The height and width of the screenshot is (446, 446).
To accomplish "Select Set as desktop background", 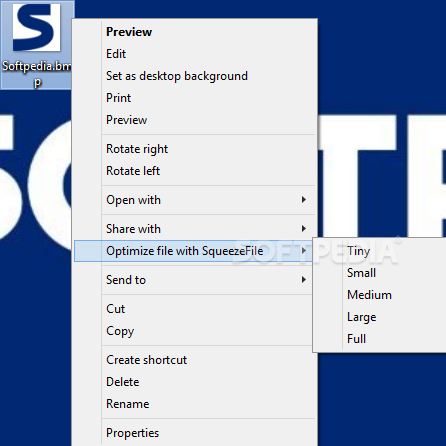I will (195, 76).
